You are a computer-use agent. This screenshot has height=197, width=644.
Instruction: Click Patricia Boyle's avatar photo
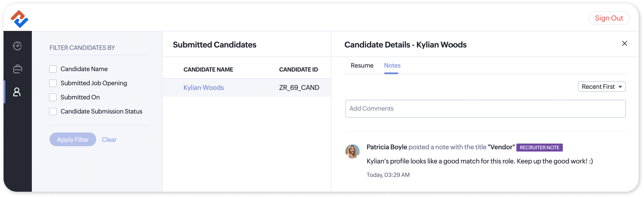click(x=353, y=152)
